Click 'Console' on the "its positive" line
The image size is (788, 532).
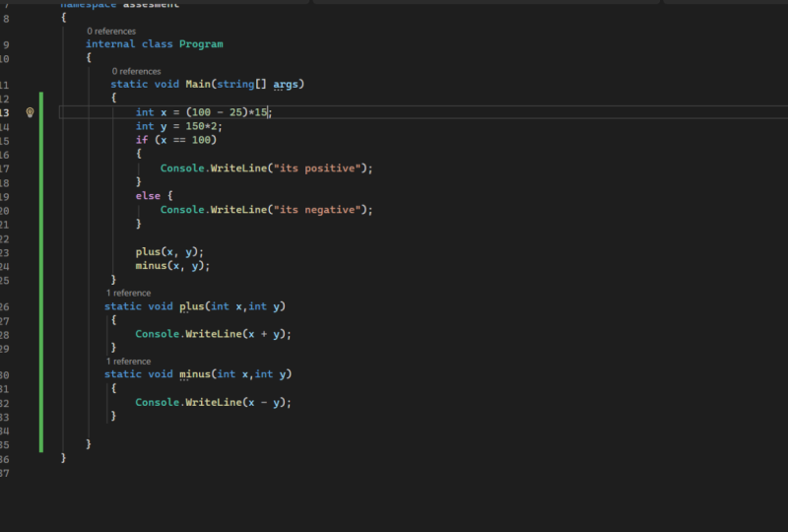point(182,168)
